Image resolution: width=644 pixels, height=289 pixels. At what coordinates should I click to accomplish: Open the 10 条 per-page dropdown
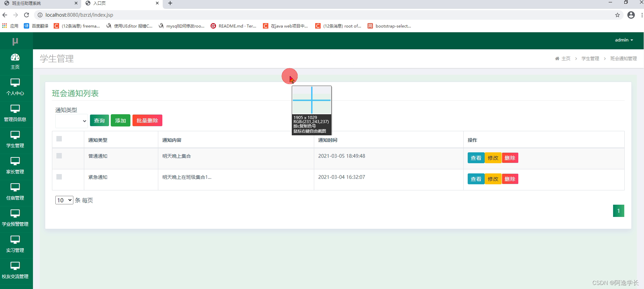[64, 200]
